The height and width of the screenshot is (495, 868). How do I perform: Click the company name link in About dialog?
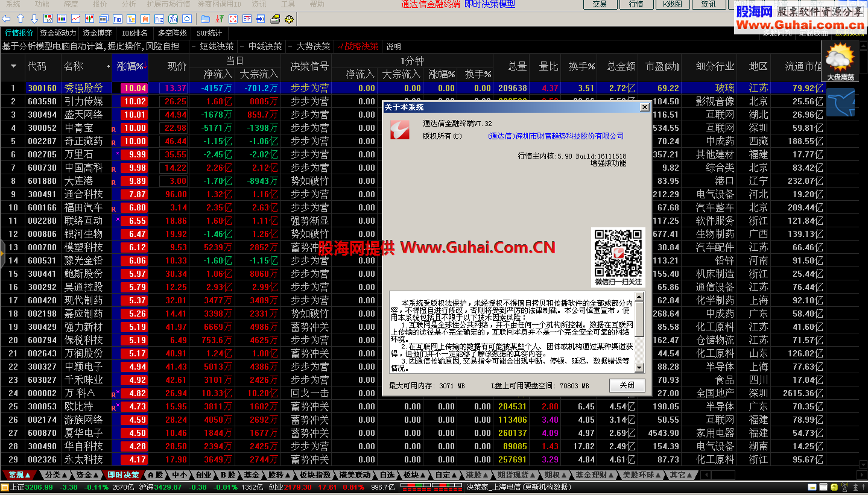coord(556,136)
